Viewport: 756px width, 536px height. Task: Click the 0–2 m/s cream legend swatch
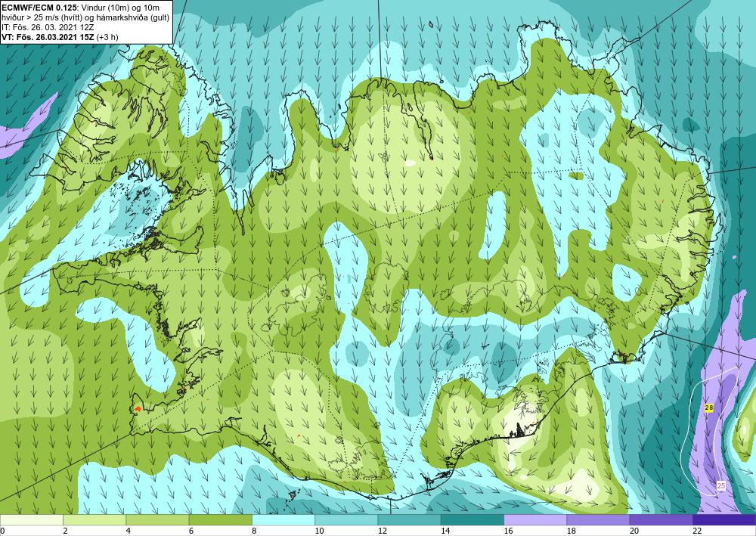pyautogui.click(x=32, y=519)
